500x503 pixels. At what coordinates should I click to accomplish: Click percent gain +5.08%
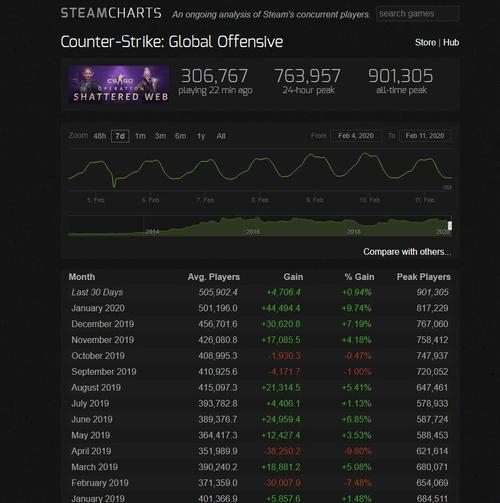[356, 467]
